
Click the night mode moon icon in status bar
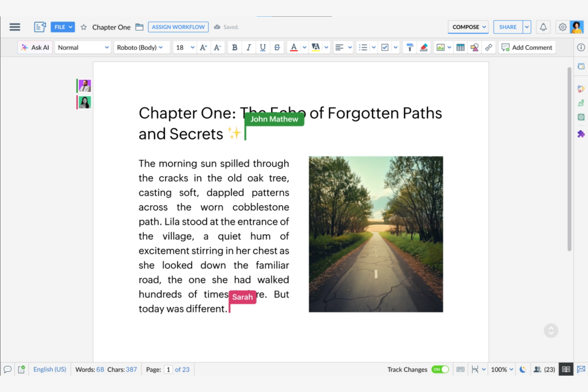click(523, 369)
